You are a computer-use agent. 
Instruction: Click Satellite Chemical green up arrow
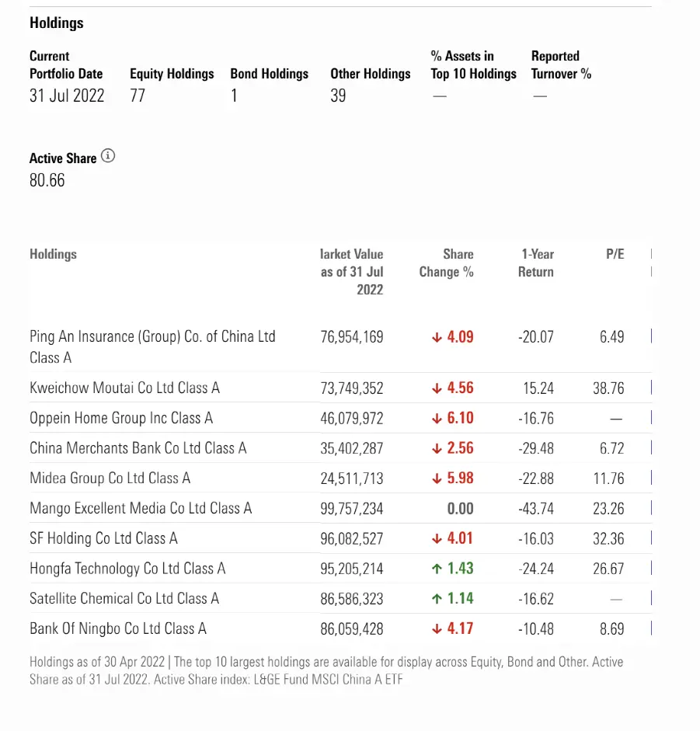(437, 599)
